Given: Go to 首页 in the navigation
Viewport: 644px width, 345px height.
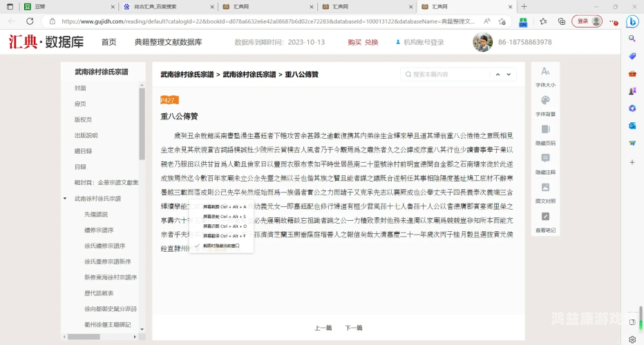Looking at the screenshot, I should 109,42.
